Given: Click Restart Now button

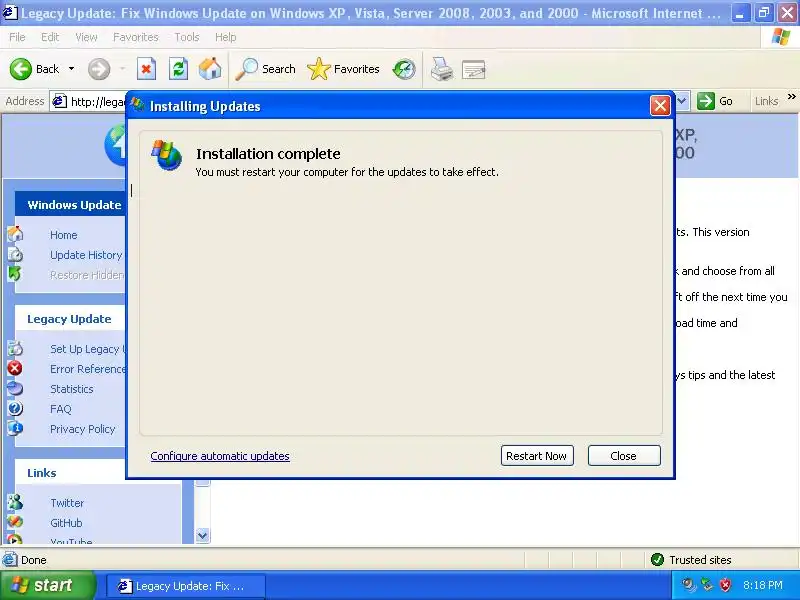Looking at the screenshot, I should pyautogui.click(x=537, y=456).
